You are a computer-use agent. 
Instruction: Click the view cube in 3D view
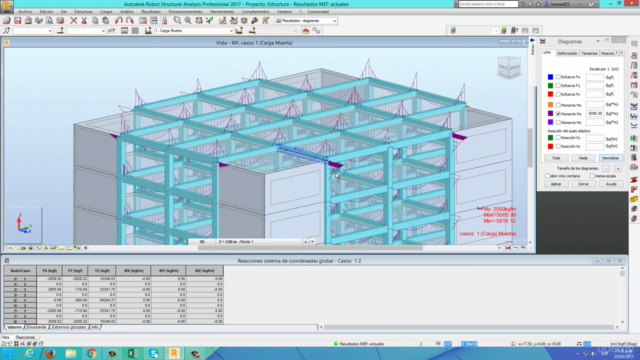tap(509, 66)
